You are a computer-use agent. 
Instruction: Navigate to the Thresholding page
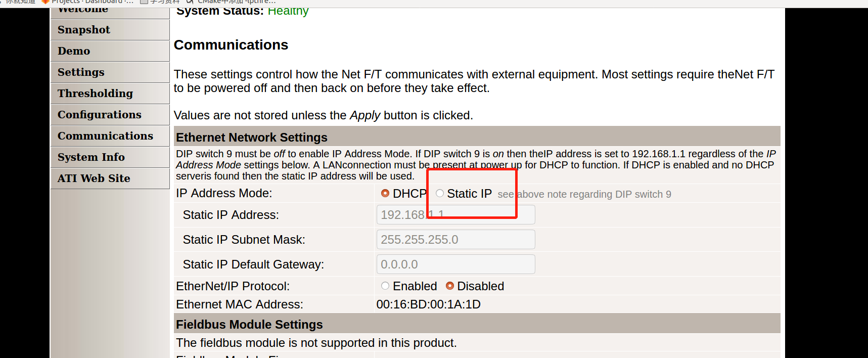click(95, 94)
